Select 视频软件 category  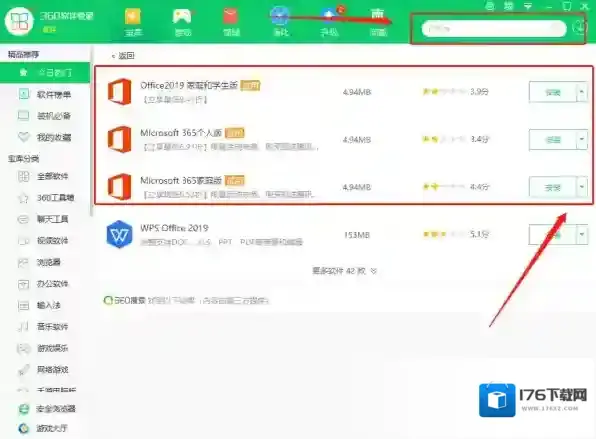43,241
